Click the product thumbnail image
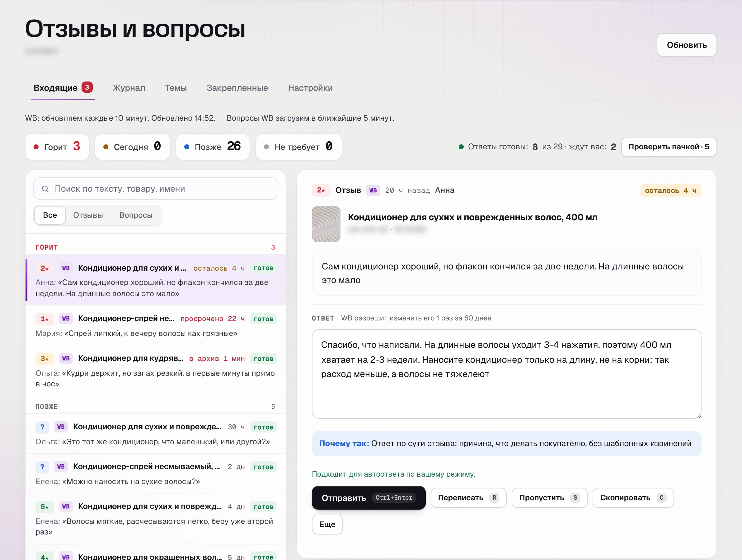Viewport: 742px width, 560px height. pyautogui.click(x=326, y=224)
